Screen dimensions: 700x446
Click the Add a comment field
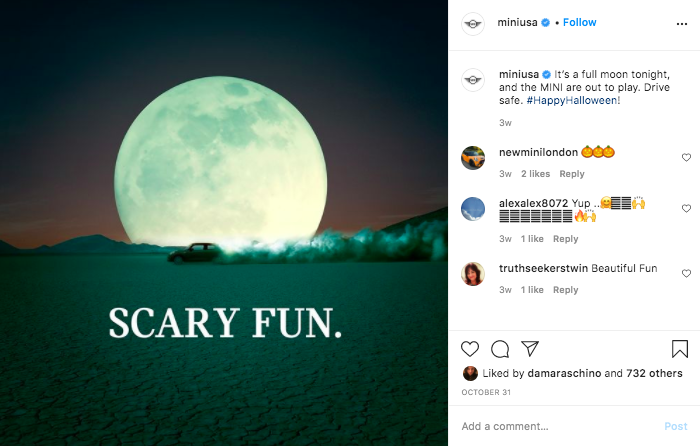pyautogui.click(x=555, y=426)
